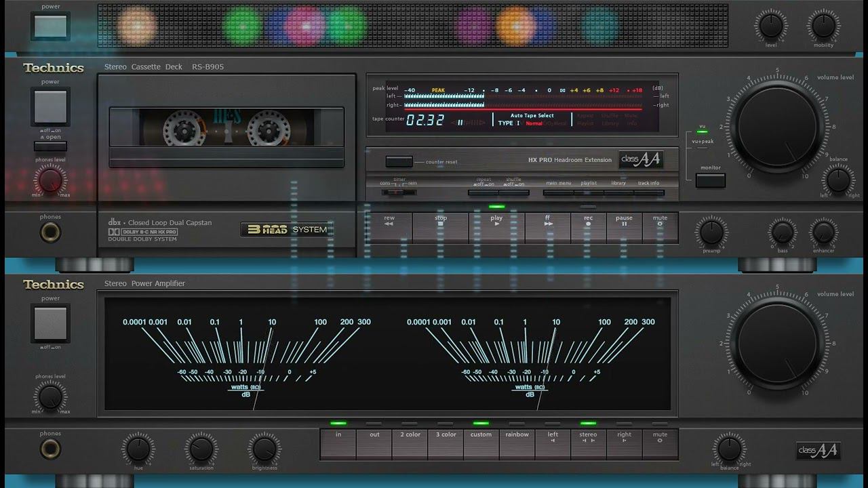868x488 pixels.
Task: Open the cassette door with the open button
Action: pyautogui.click(x=50, y=146)
